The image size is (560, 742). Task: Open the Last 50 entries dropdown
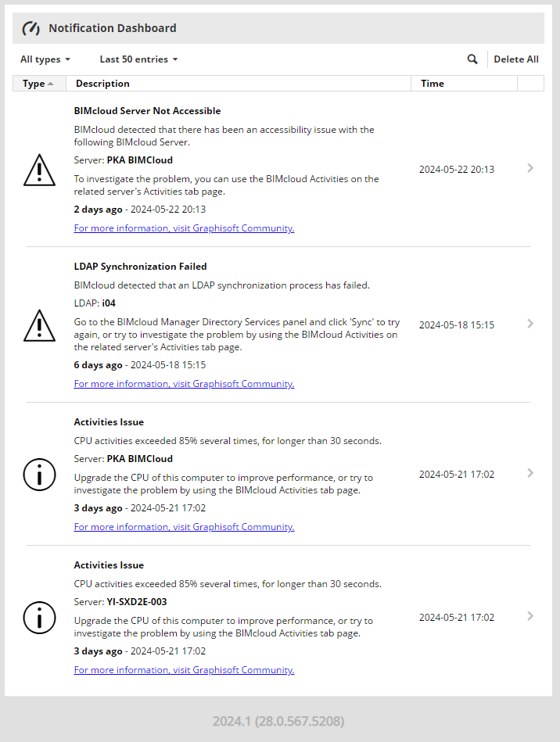click(x=138, y=59)
